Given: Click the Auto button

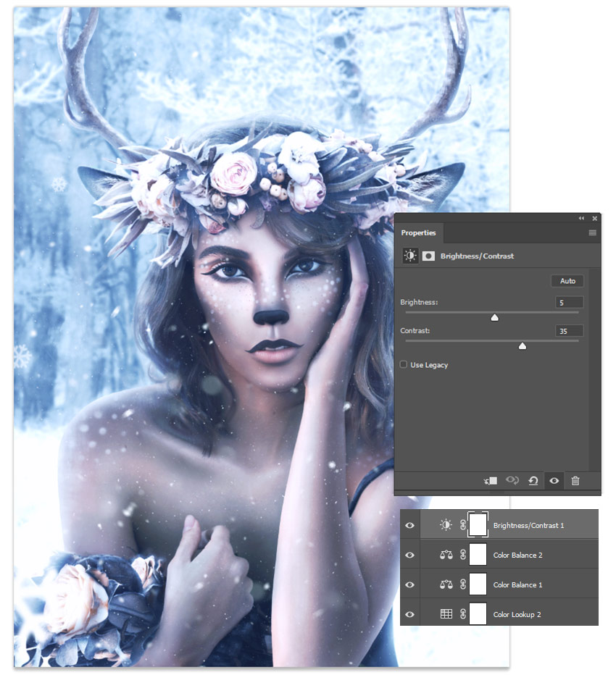Looking at the screenshot, I should (x=567, y=281).
